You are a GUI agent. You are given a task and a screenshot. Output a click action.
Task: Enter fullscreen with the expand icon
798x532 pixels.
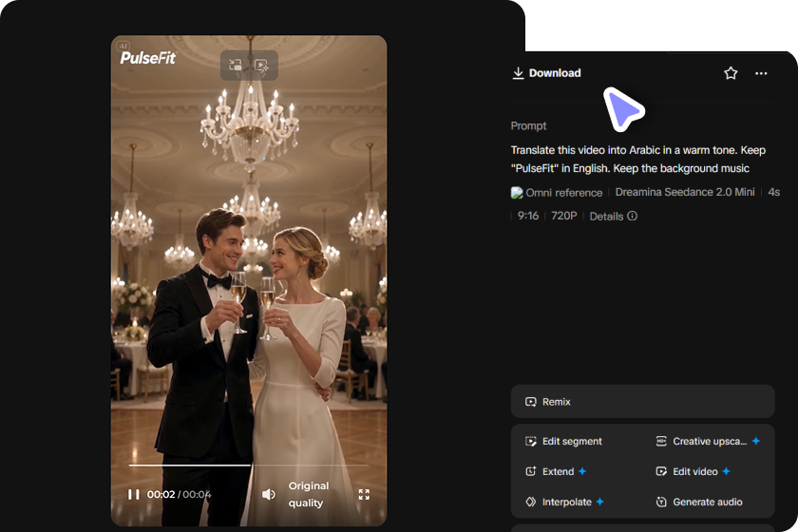(364, 494)
